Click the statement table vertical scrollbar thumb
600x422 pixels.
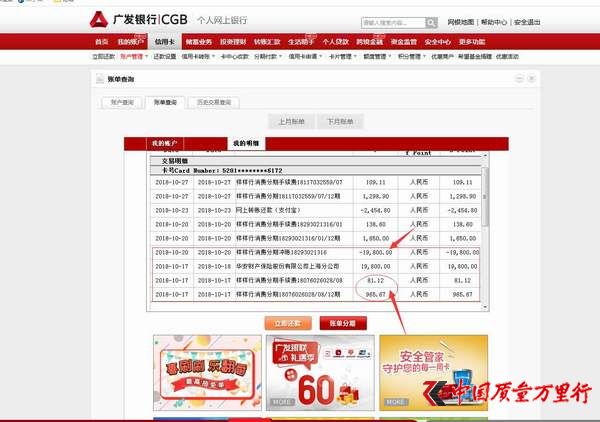click(x=485, y=197)
